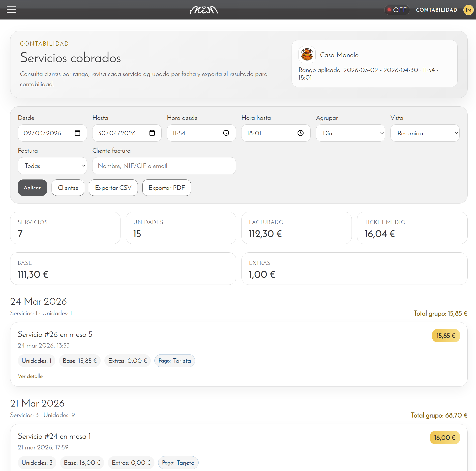Export results with Exportar CSV

[113, 188]
